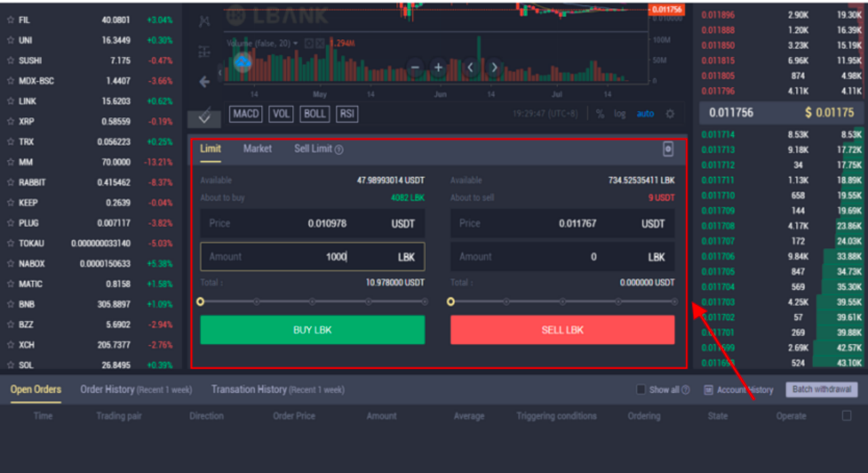Screen dimensions: 868x473
Task: Toggle percent scale on chart
Action: point(600,114)
